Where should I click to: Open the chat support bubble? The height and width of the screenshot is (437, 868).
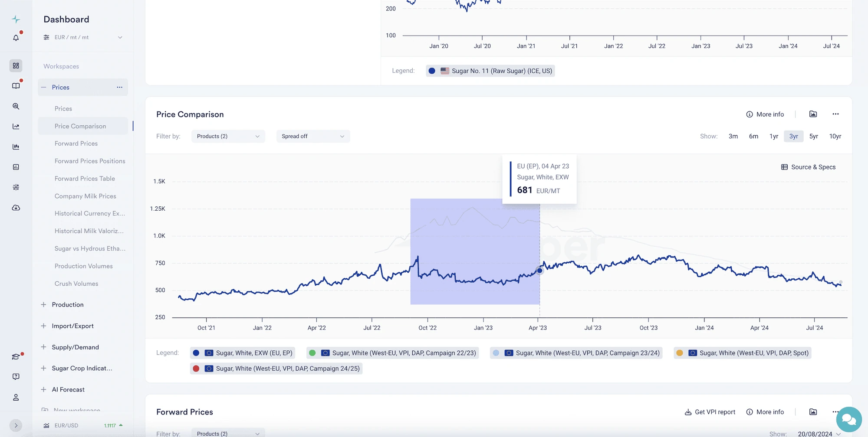[849, 420]
